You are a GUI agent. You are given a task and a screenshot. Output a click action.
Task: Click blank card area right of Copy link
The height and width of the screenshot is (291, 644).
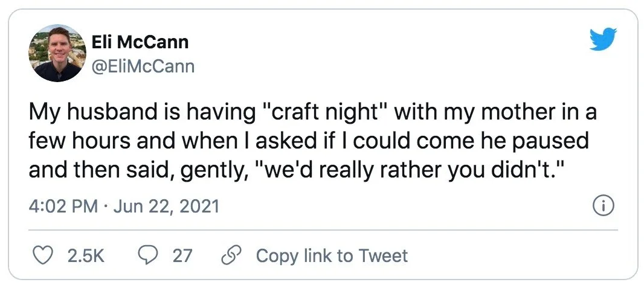(x=514, y=255)
